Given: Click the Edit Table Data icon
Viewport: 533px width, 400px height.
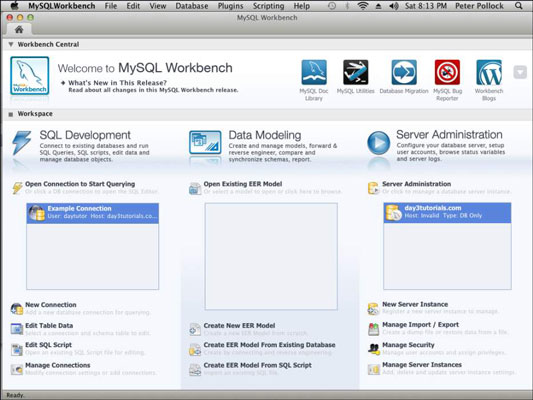Looking at the screenshot, I should pos(17,329).
